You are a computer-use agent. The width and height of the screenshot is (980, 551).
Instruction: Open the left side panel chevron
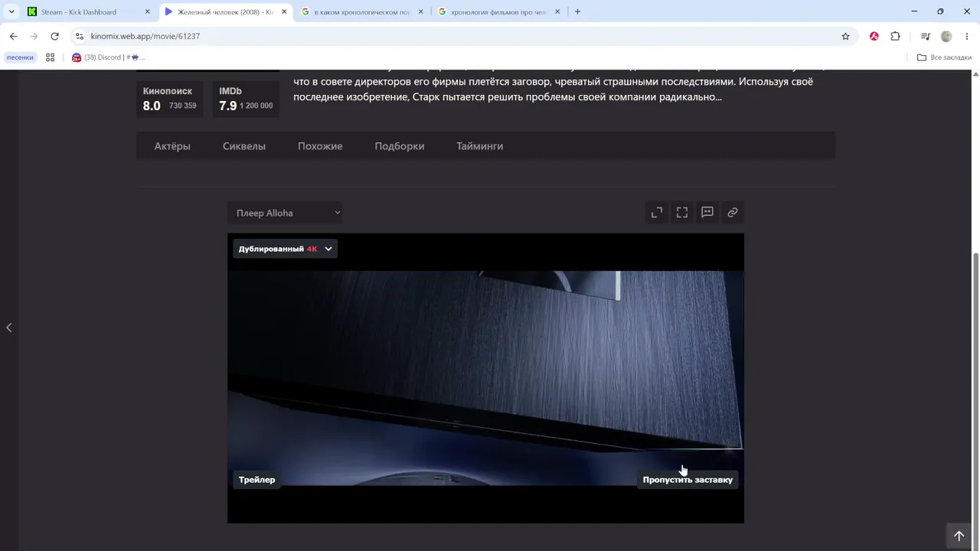[9, 328]
